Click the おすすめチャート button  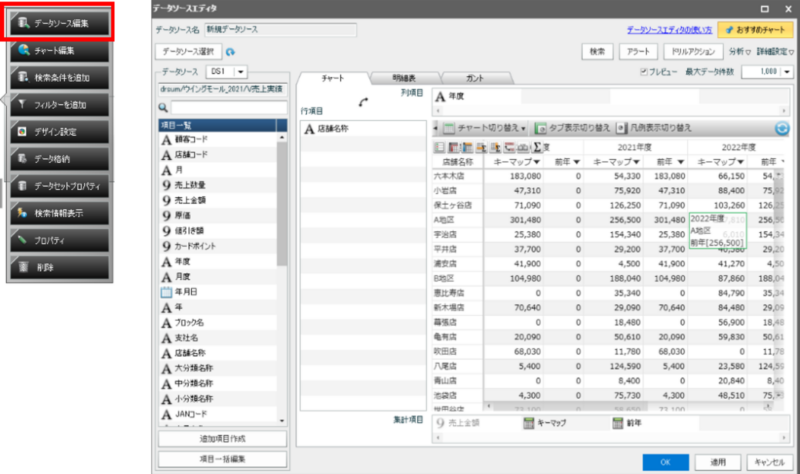(756, 30)
